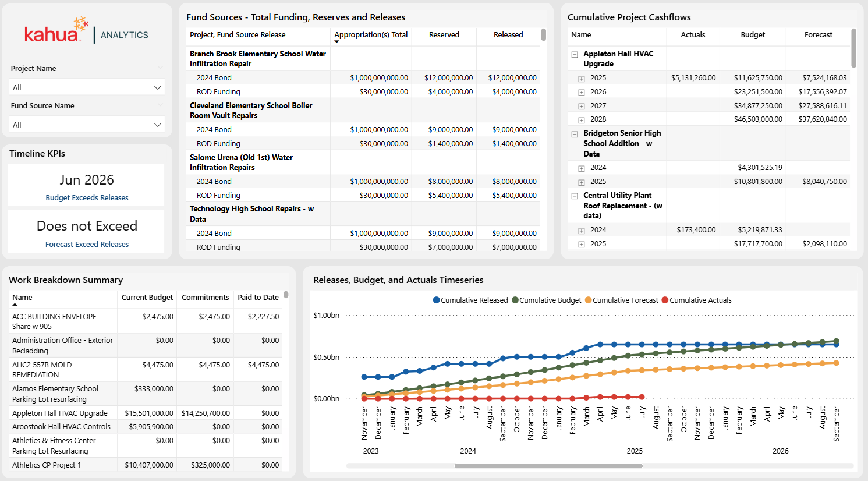868x481 pixels.
Task: Click the Budget Exceeds Releases KPI link
Action: point(87,198)
